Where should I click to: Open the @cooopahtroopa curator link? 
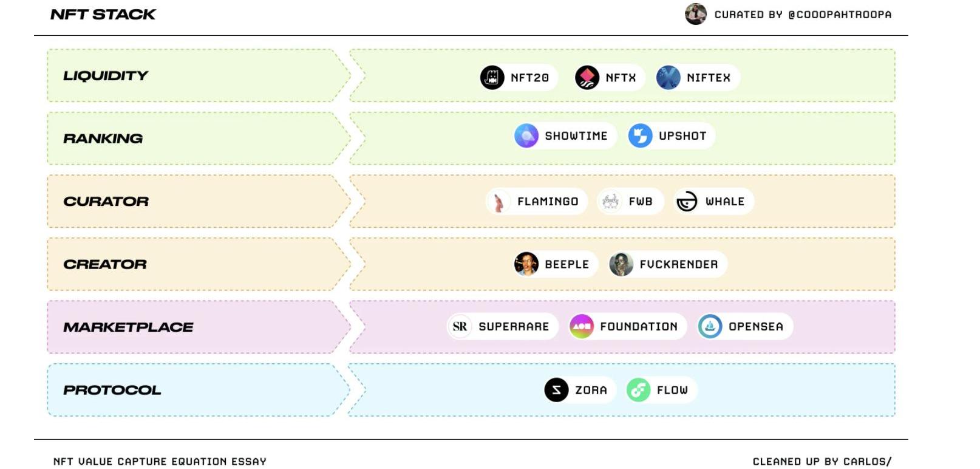[840, 15]
